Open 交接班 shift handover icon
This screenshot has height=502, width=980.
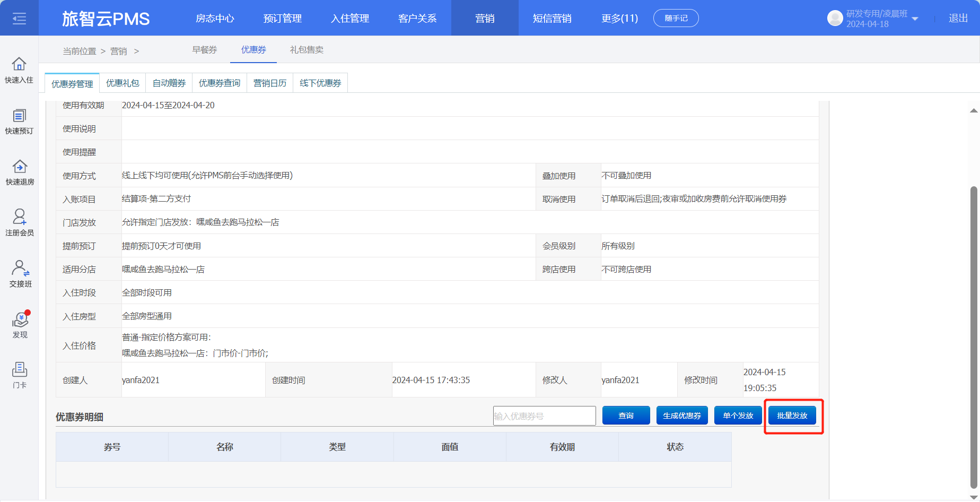point(20,274)
